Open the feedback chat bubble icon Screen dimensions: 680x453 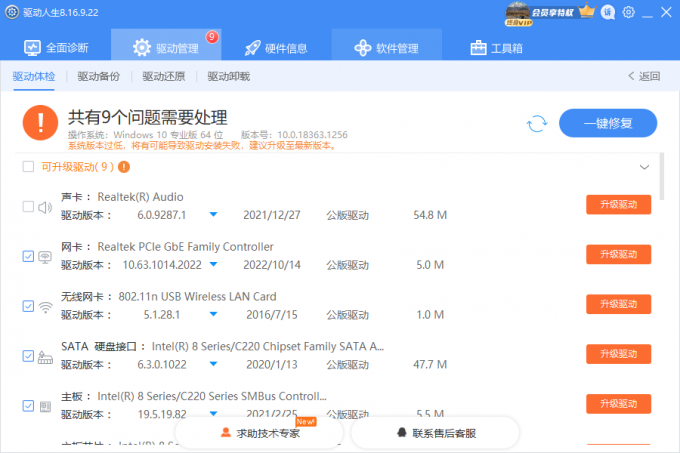click(x=608, y=12)
